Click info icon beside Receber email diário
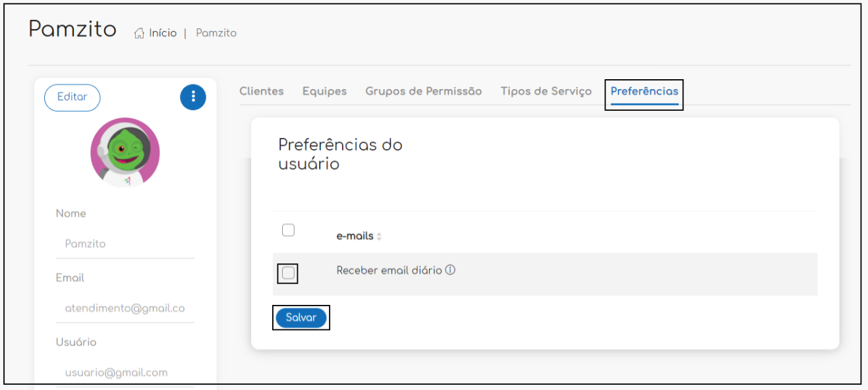This screenshot has width=868, height=390. [451, 270]
